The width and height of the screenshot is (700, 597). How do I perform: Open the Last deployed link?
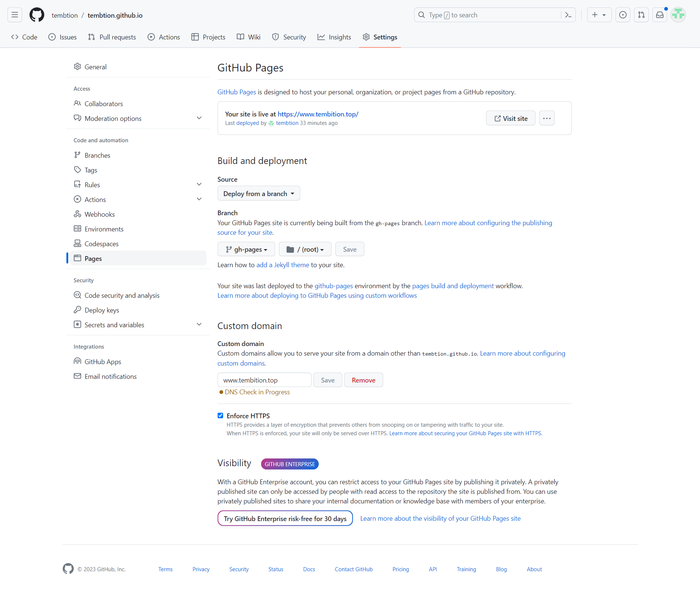pyautogui.click(x=248, y=123)
